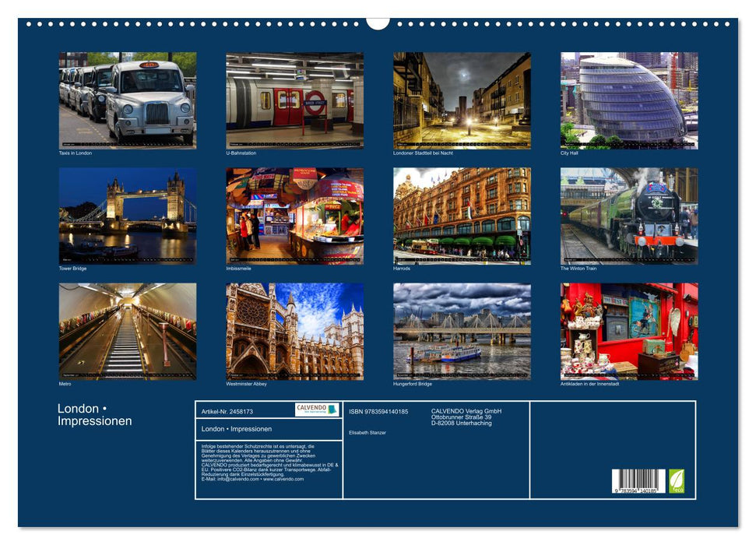This screenshot has height=545, width=756.
Task: Click the green eco leaf icon
Action: tap(677, 481)
